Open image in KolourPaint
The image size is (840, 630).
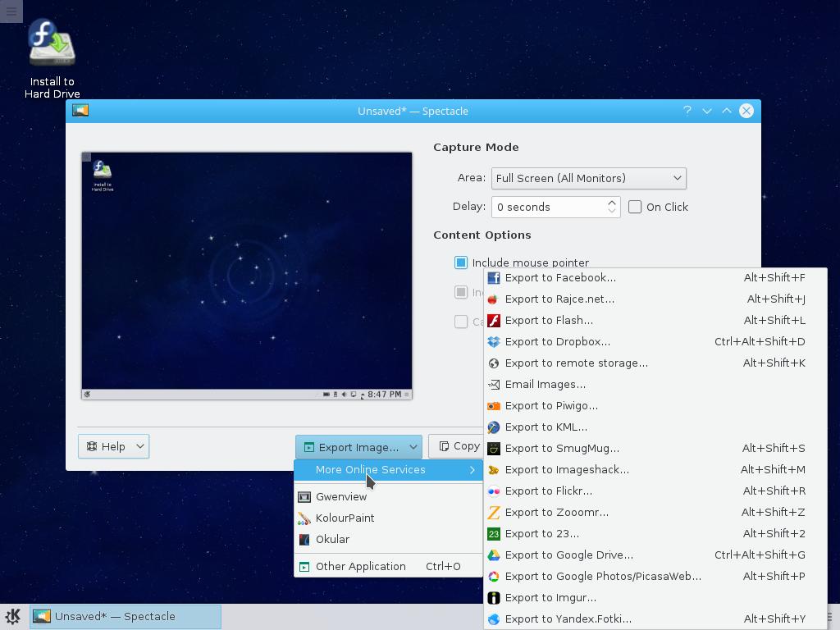click(388, 518)
